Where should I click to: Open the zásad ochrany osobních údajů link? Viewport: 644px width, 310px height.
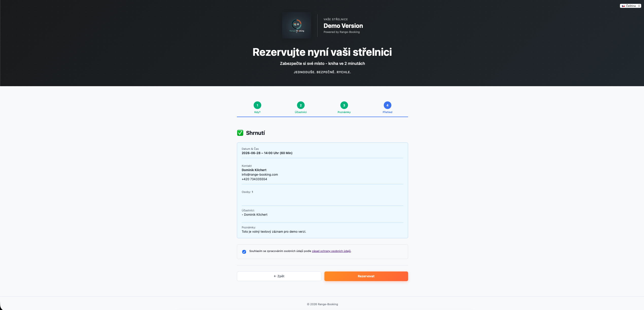click(331, 251)
